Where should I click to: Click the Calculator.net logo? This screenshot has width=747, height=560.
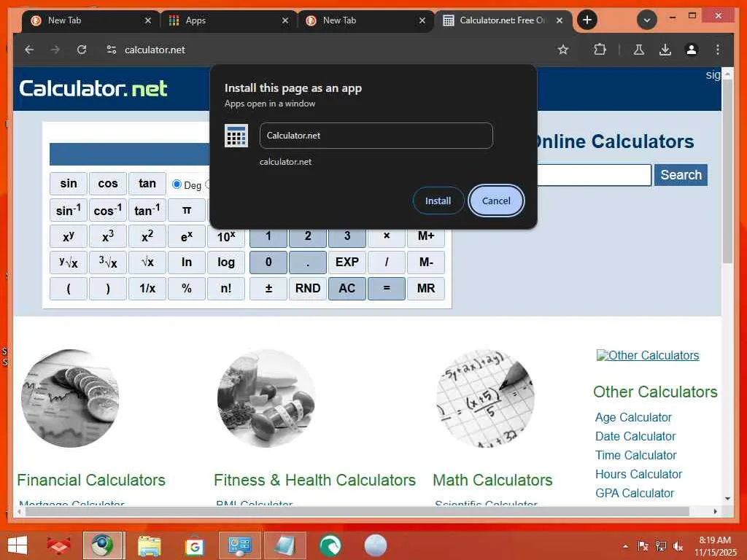93,88
